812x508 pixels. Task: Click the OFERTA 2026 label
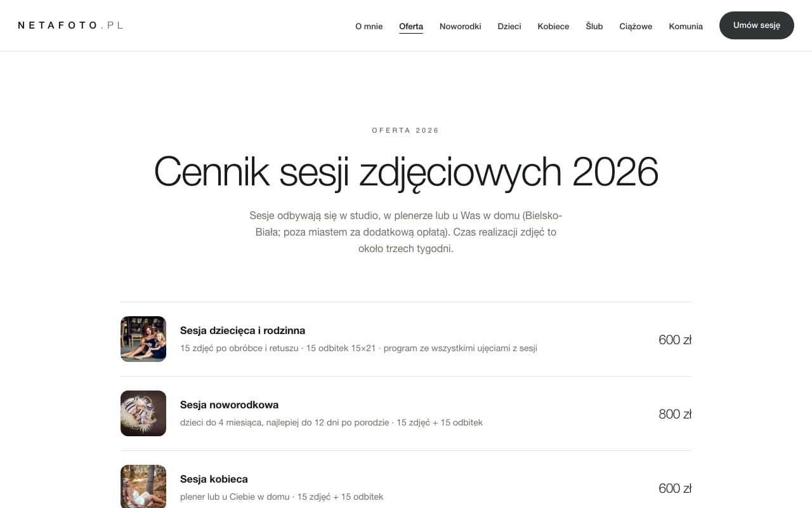point(406,130)
